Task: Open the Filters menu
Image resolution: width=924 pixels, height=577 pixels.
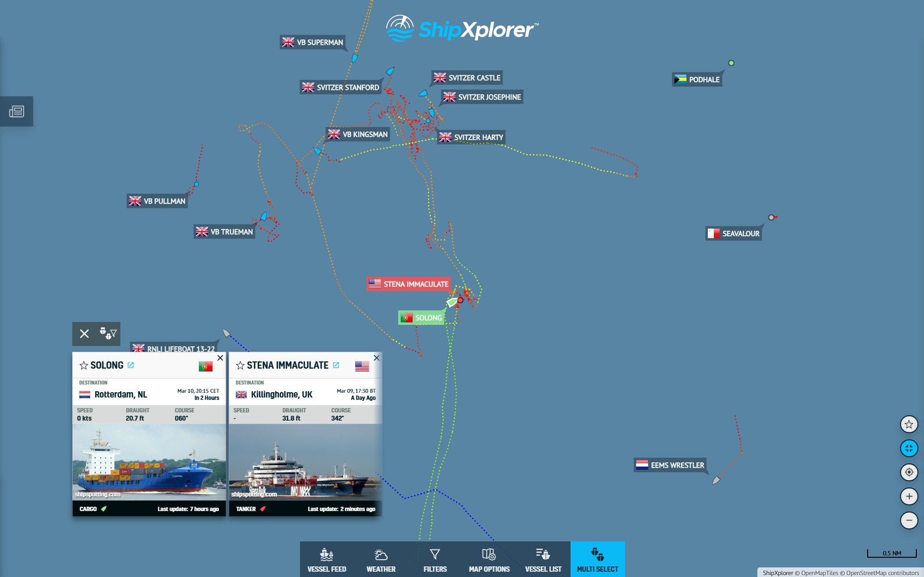Action: tap(435, 560)
